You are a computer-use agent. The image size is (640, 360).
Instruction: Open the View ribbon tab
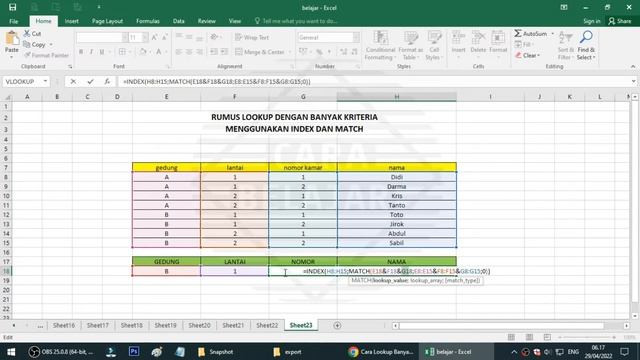(x=235, y=21)
